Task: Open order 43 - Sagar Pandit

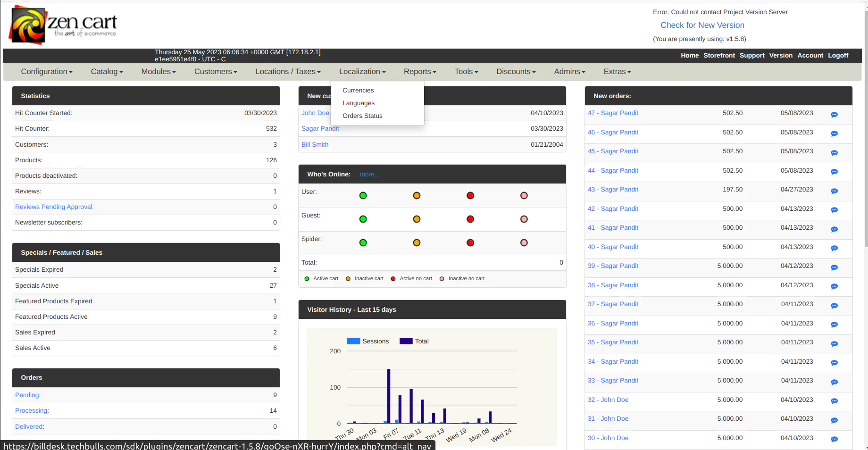Action: click(x=613, y=189)
